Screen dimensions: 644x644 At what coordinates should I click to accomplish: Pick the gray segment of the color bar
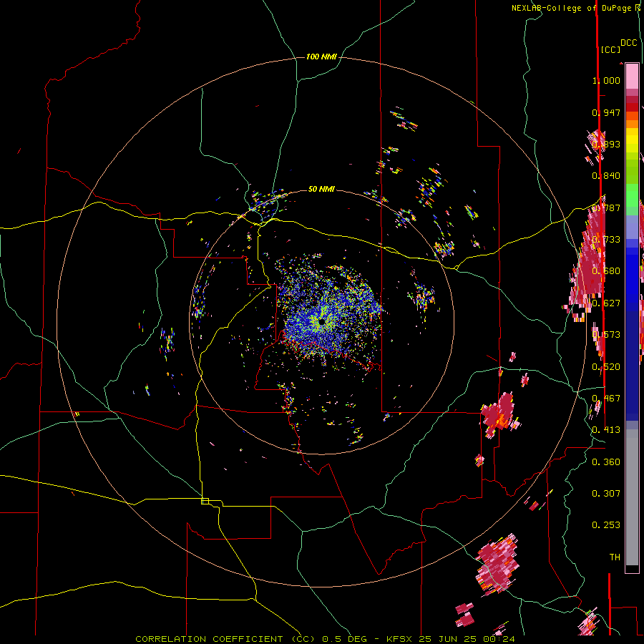point(632,497)
